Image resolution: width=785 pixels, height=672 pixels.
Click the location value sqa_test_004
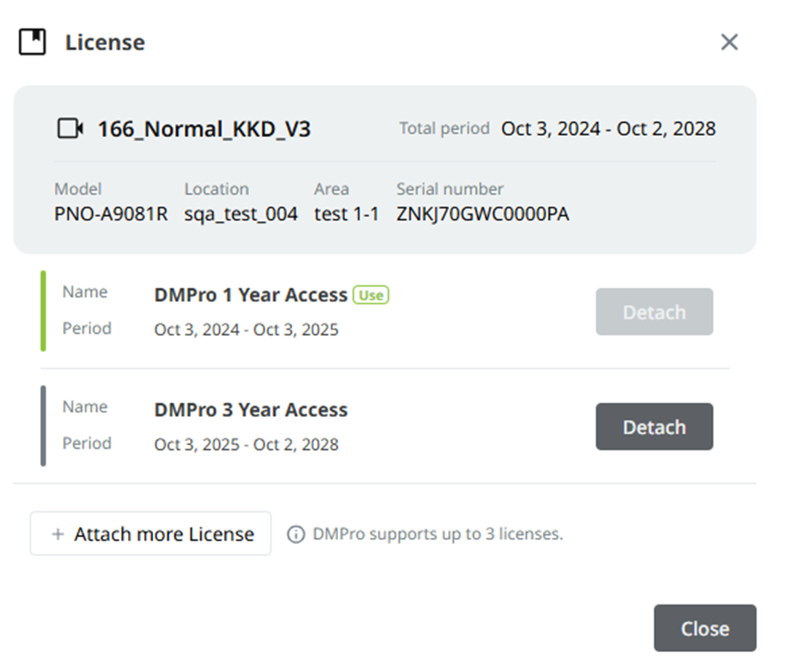241,214
